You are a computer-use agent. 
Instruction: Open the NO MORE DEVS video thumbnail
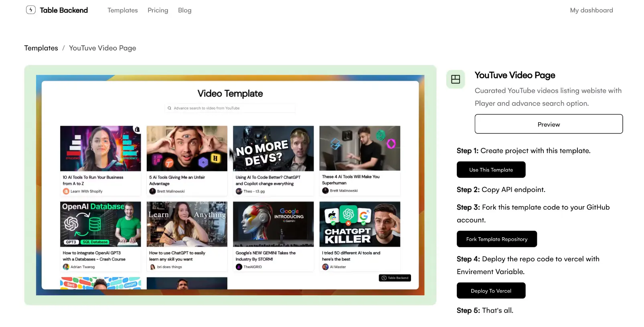coord(273,148)
